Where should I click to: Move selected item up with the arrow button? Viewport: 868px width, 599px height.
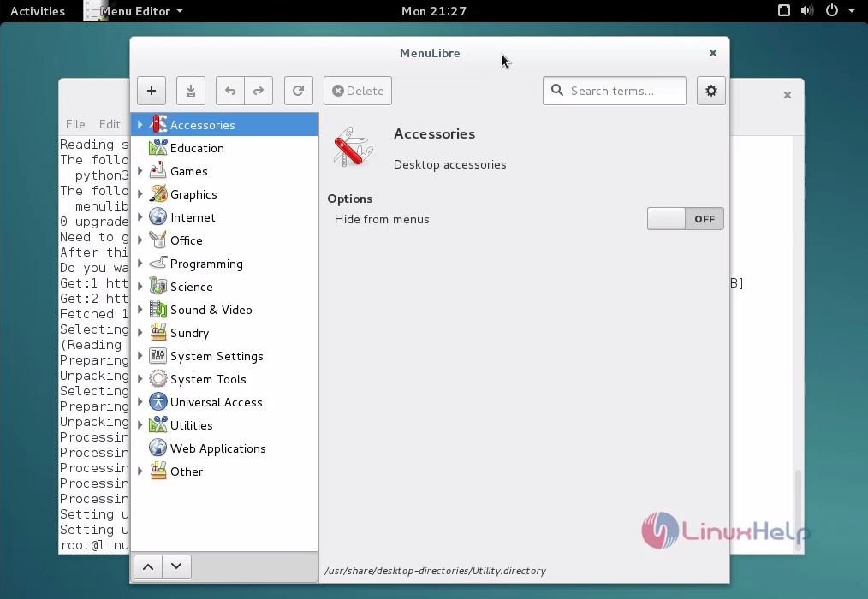pos(148,566)
